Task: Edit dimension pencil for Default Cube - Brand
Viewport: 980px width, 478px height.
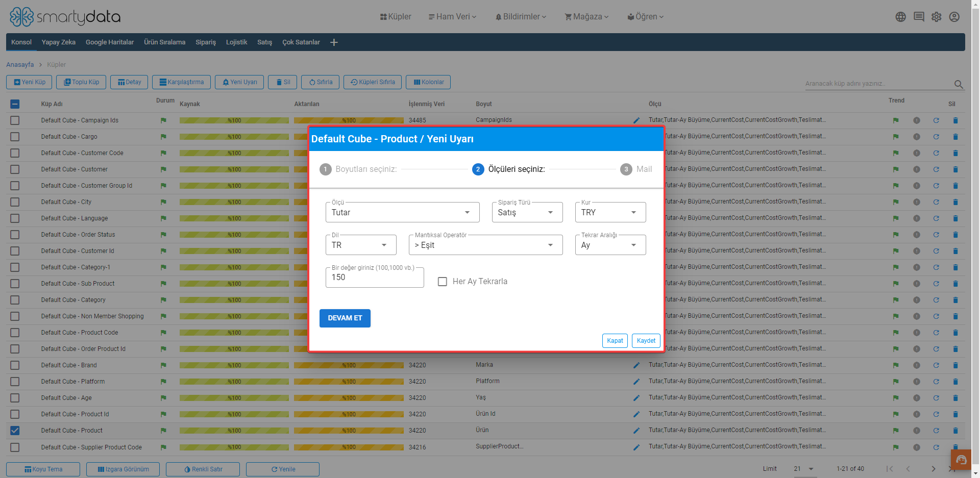Action: point(636,365)
